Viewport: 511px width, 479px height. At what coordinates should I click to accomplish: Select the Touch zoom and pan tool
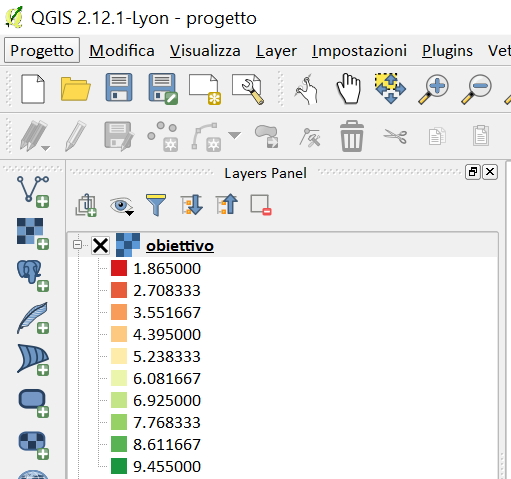click(307, 89)
